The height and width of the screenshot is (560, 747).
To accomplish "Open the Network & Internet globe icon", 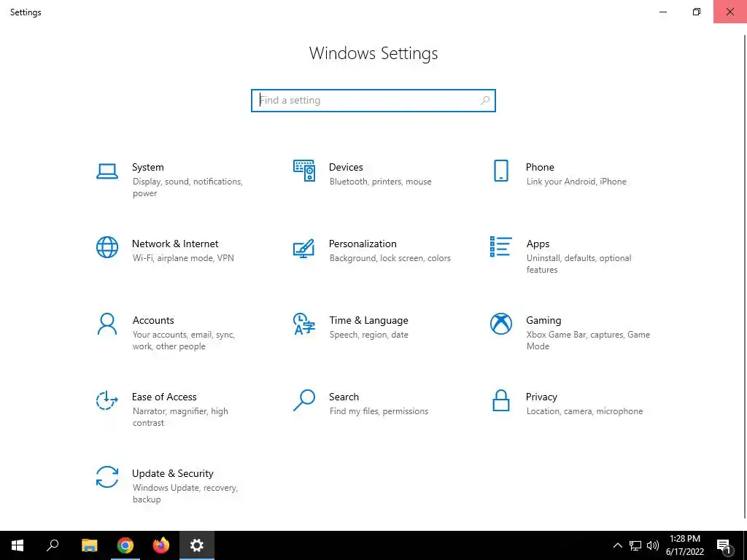I will point(107,247).
